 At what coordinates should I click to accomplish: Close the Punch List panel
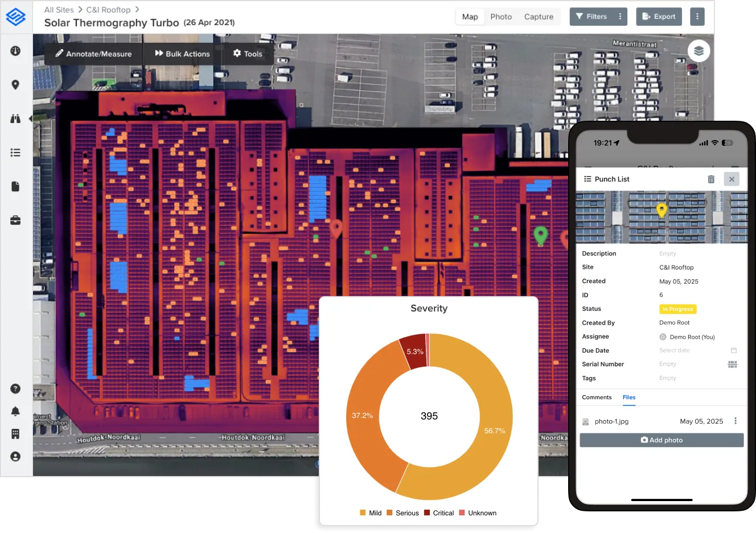click(732, 179)
